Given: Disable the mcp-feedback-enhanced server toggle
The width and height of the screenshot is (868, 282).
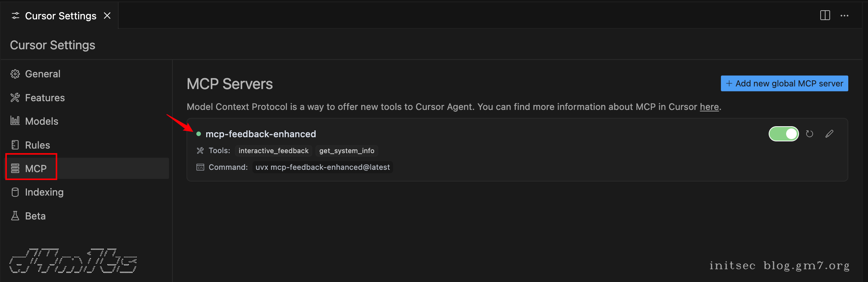Looking at the screenshot, I should 783,134.
